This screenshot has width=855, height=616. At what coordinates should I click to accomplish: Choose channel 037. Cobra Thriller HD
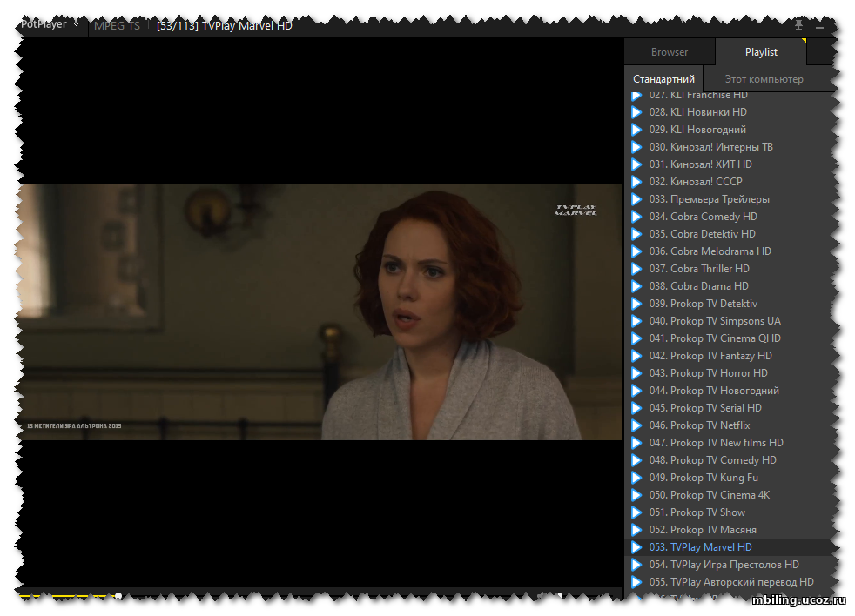[729, 270]
